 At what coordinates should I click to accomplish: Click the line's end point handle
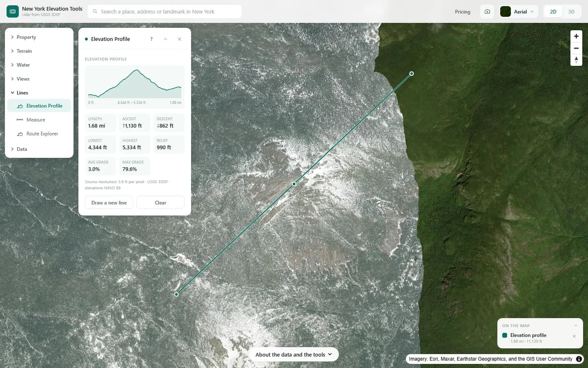pyautogui.click(x=412, y=74)
